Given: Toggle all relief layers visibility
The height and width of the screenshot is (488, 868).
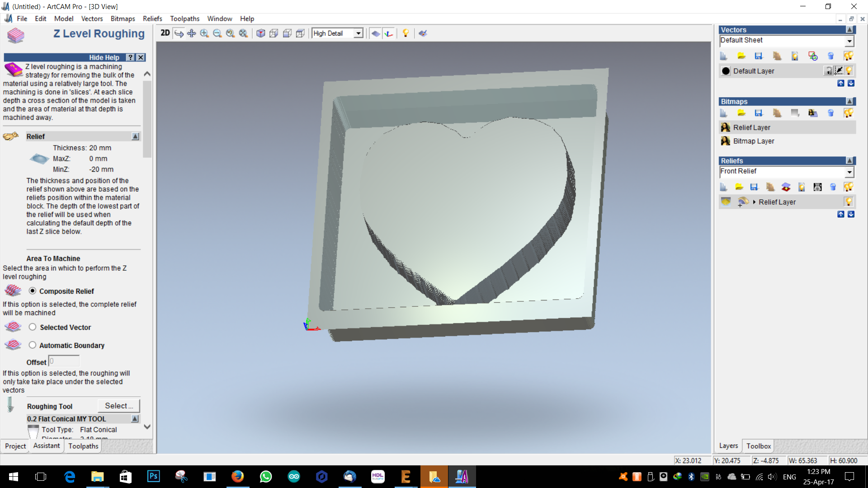Looking at the screenshot, I should (x=849, y=187).
